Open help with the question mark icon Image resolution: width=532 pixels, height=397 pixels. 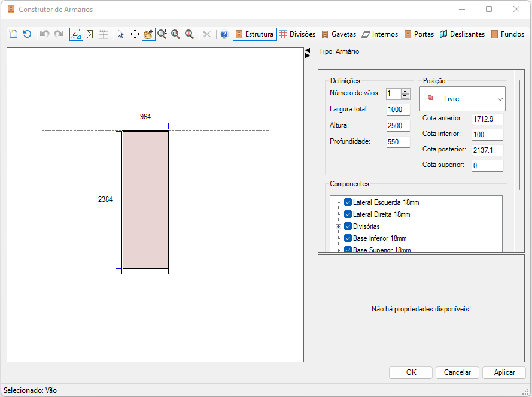tap(224, 34)
